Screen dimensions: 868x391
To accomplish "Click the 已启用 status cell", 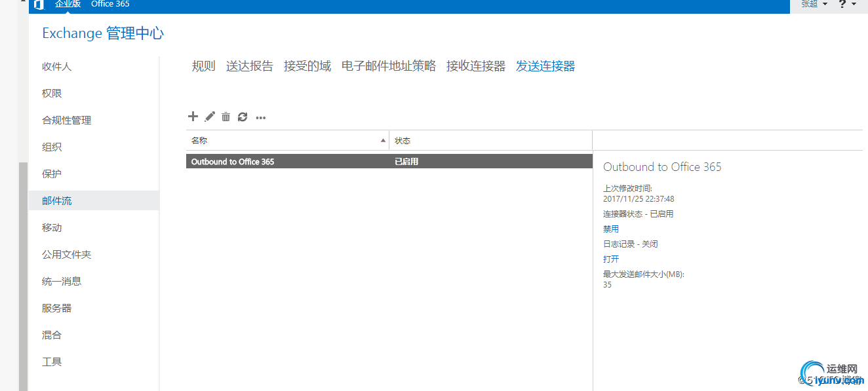I will [x=406, y=161].
